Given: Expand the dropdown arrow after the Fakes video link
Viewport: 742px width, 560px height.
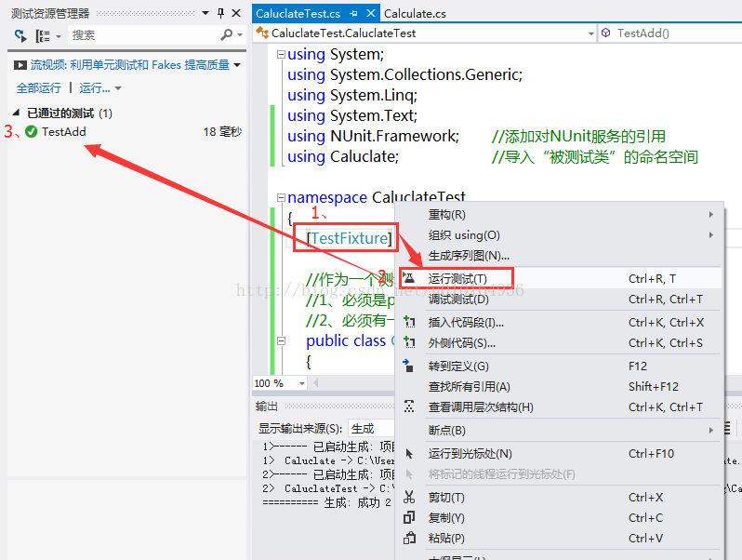Looking at the screenshot, I should tap(237, 65).
